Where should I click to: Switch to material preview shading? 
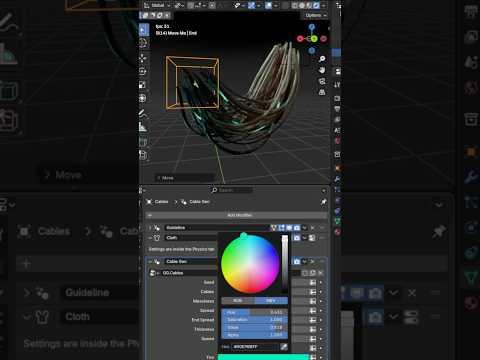point(309,5)
